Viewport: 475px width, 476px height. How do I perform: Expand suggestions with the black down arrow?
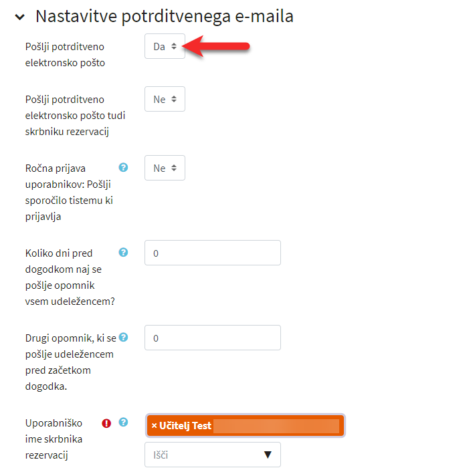(x=268, y=455)
